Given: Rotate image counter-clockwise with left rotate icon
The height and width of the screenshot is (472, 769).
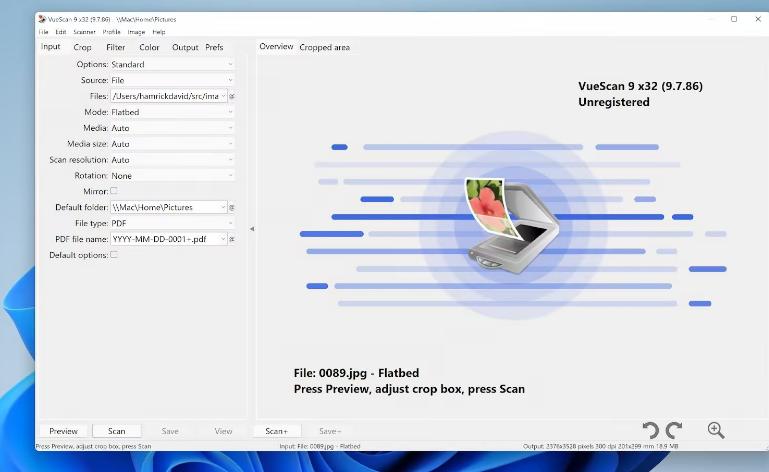Looking at the screenshot, I should coord(651,430).
